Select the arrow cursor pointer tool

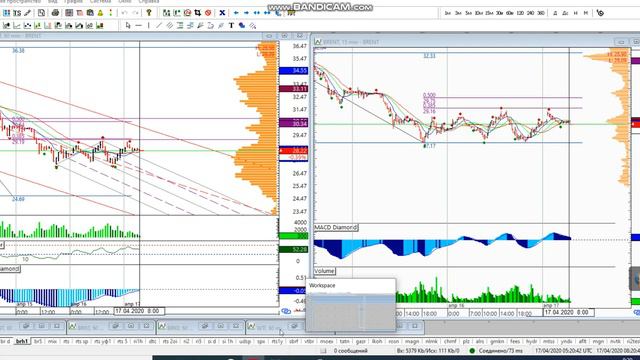(x=128, y=26)
